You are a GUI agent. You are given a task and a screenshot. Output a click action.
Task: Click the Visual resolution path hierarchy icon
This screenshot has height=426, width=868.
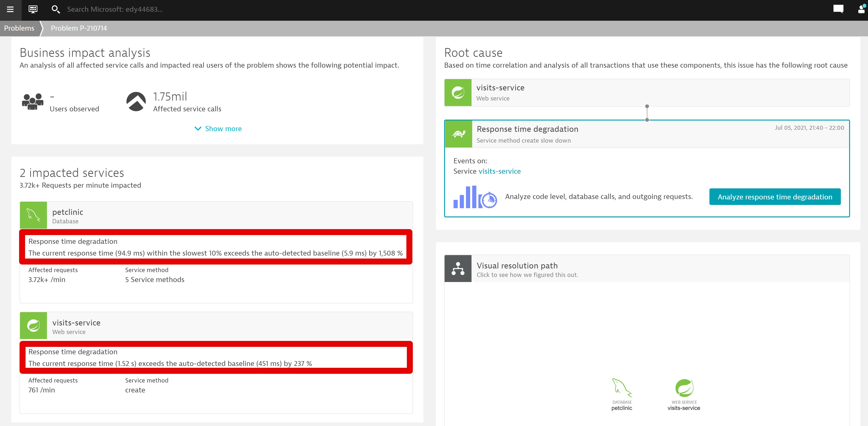point(458,269)
